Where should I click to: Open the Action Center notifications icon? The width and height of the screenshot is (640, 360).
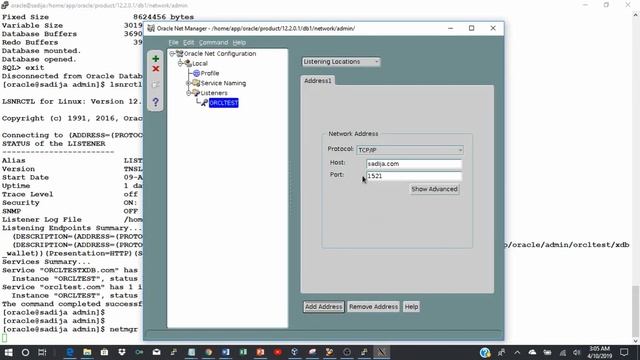point(624,352)
